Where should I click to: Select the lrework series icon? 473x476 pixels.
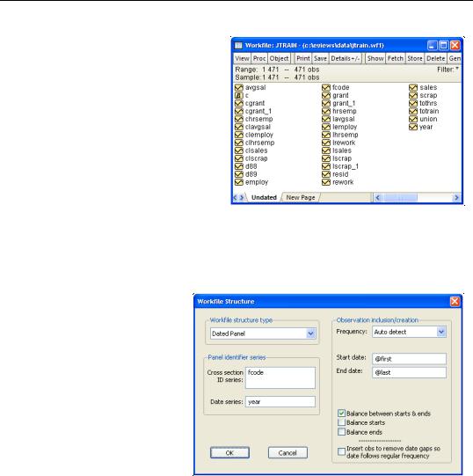point(326,143)
